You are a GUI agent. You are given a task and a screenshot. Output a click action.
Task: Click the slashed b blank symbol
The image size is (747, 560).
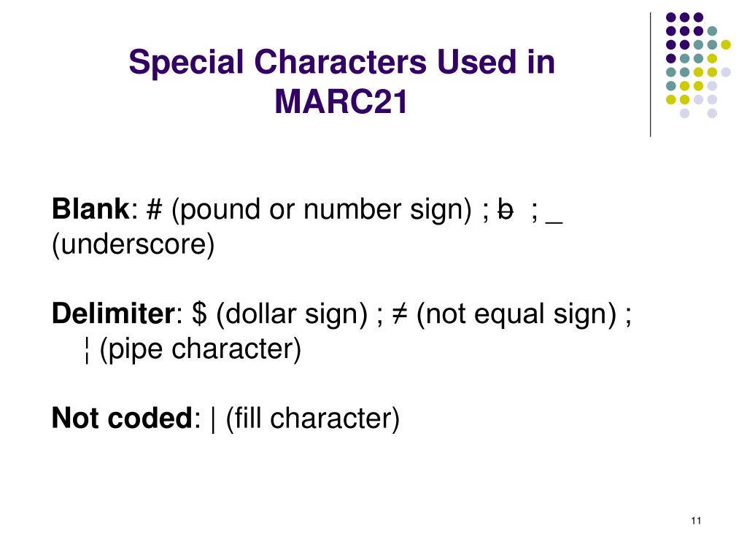tap(506, 209)
